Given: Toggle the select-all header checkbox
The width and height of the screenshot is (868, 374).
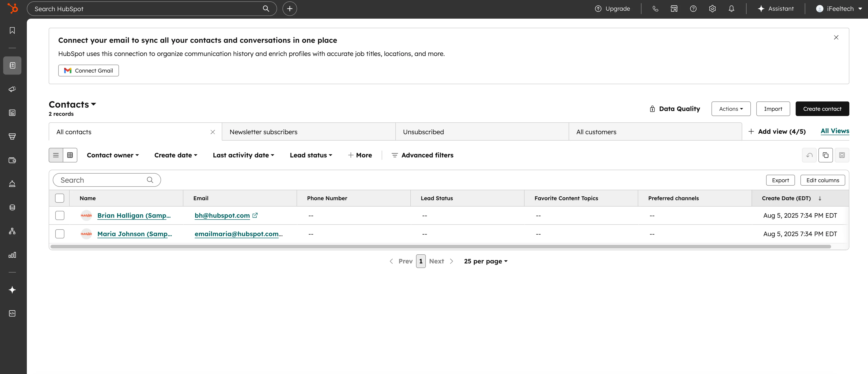Looking at the screenshot, I should click(60, 198).
